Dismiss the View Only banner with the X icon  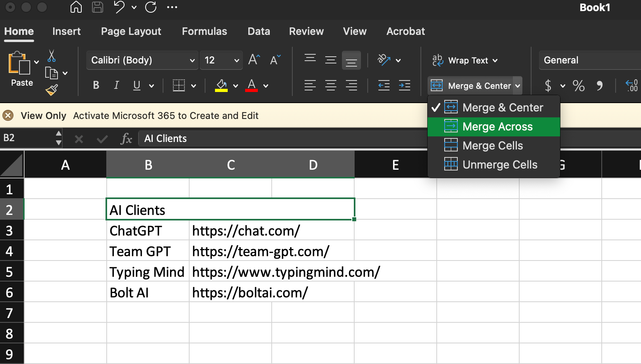click(8, 115)
